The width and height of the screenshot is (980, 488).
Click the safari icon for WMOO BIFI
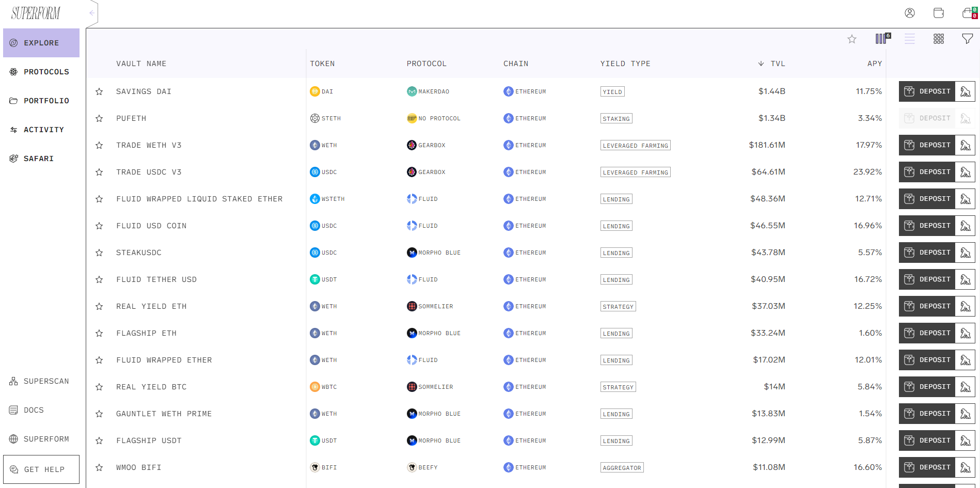(x=965, y=467)
